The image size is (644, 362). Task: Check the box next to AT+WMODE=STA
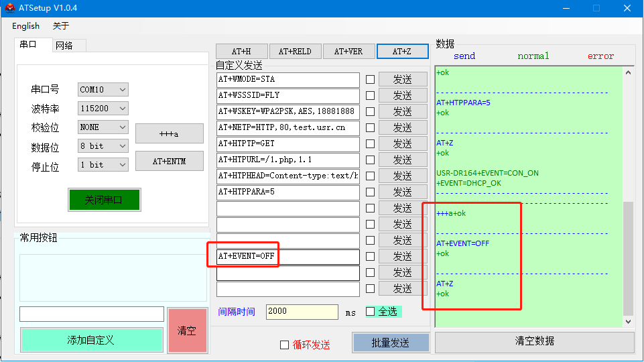370,79
